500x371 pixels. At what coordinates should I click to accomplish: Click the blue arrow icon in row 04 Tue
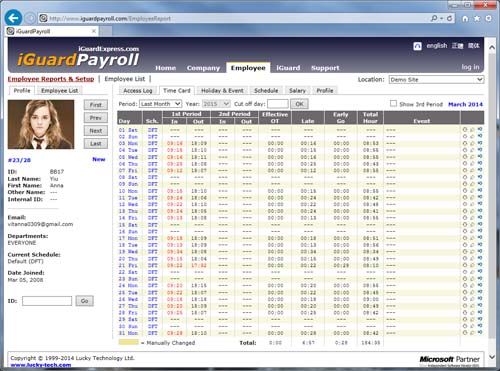[x=480, y=150]
